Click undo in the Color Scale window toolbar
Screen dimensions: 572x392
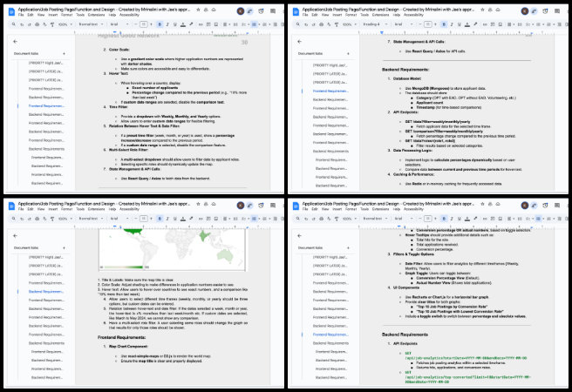(22, 24)
